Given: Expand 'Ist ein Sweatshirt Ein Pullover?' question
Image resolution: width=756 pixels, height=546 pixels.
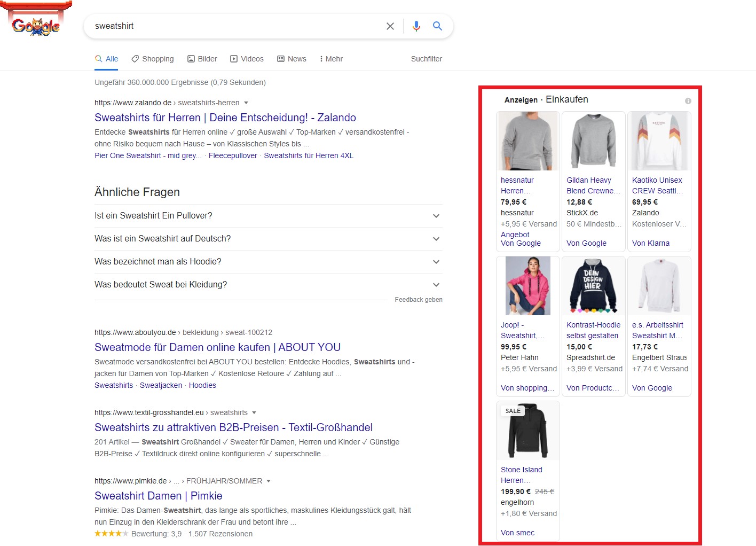Looking at the screenshot, I should [x=269, y=216].
